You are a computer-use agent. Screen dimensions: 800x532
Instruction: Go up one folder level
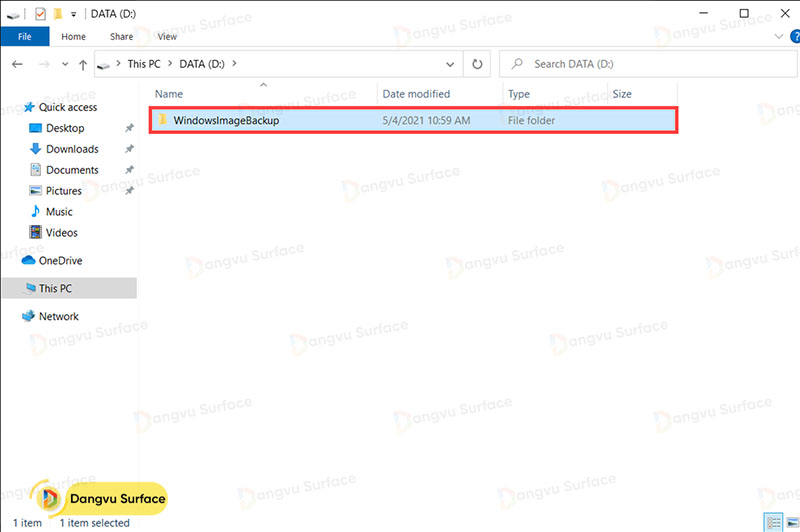(x=83, y=65)
